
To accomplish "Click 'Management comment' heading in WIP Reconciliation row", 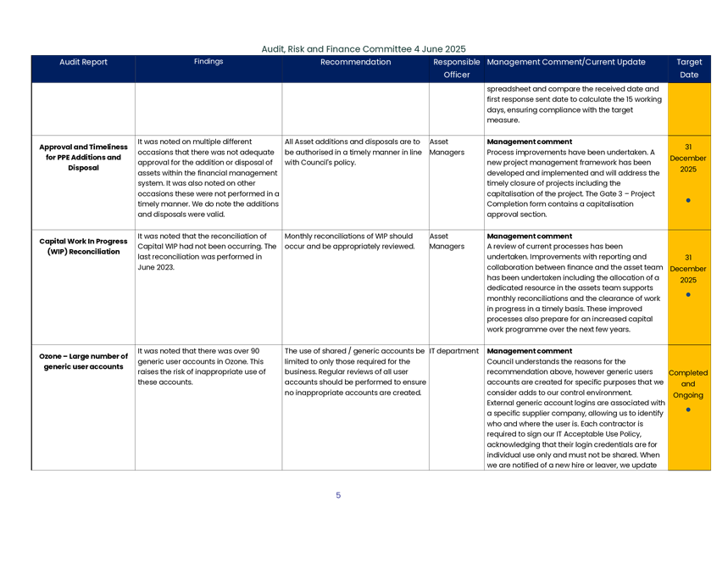I will tap(530, 236).
